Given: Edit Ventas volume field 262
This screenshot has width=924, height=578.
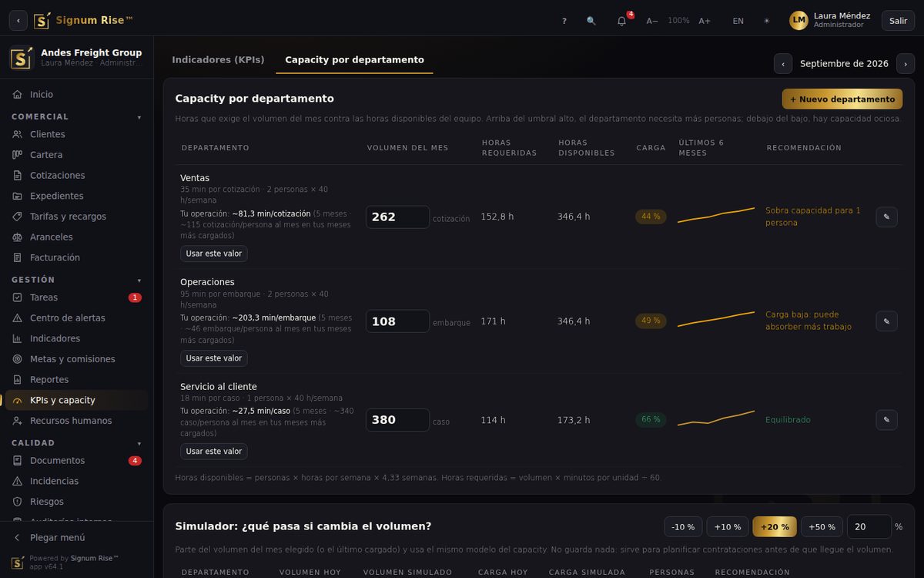Looking at the screenshot, I should [x=397, y=217].
